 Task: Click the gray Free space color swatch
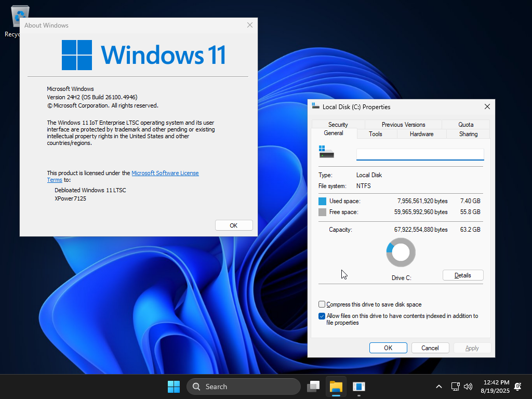tap(322, 212)
